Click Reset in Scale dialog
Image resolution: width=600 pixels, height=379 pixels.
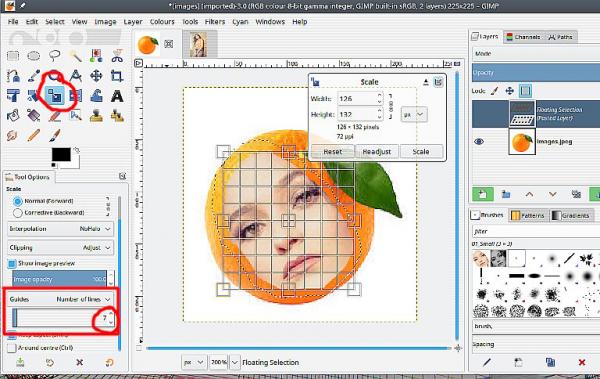tap(333, 152)
